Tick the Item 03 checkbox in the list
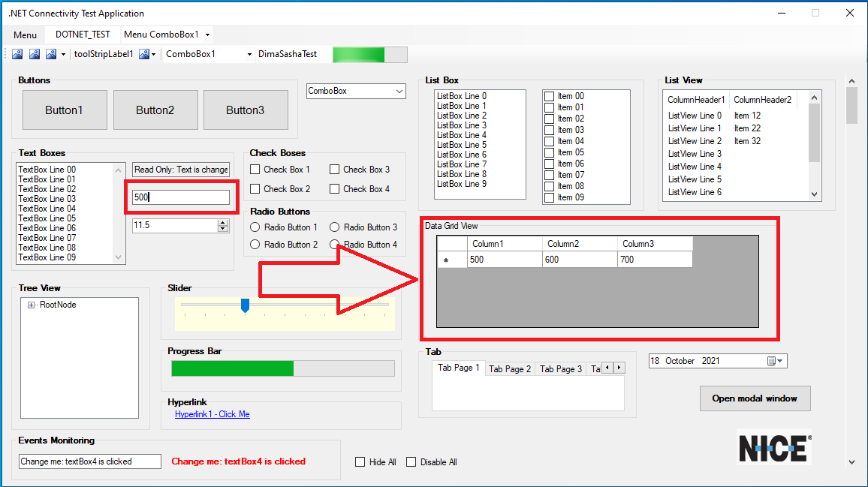This screenshot has width=868, height=487. [x=550, y=130]
